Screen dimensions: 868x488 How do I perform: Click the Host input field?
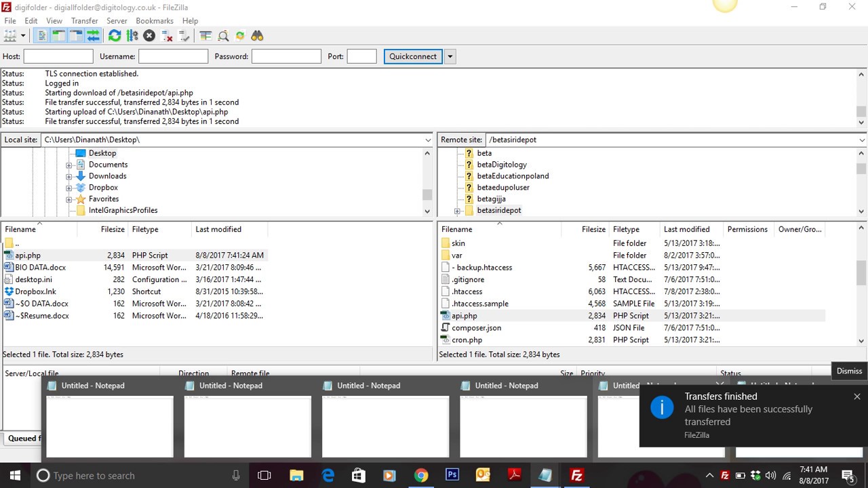58,56
